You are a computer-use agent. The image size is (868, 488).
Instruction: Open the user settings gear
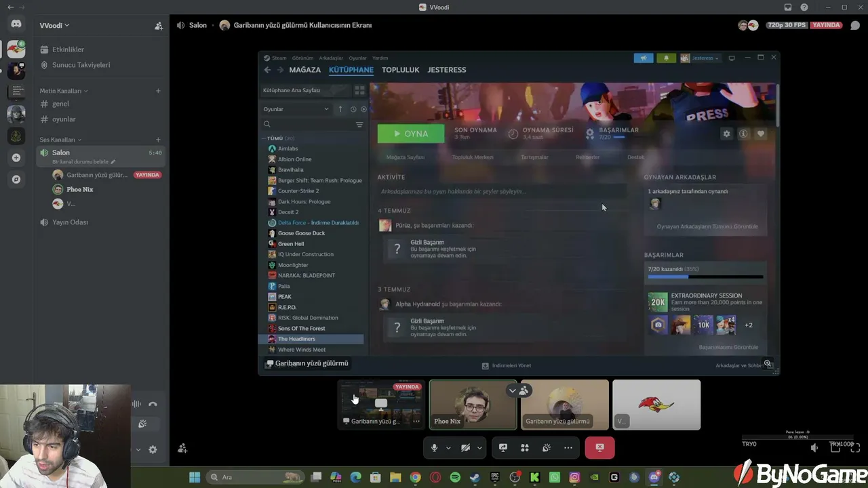click(x=153, y=449)
